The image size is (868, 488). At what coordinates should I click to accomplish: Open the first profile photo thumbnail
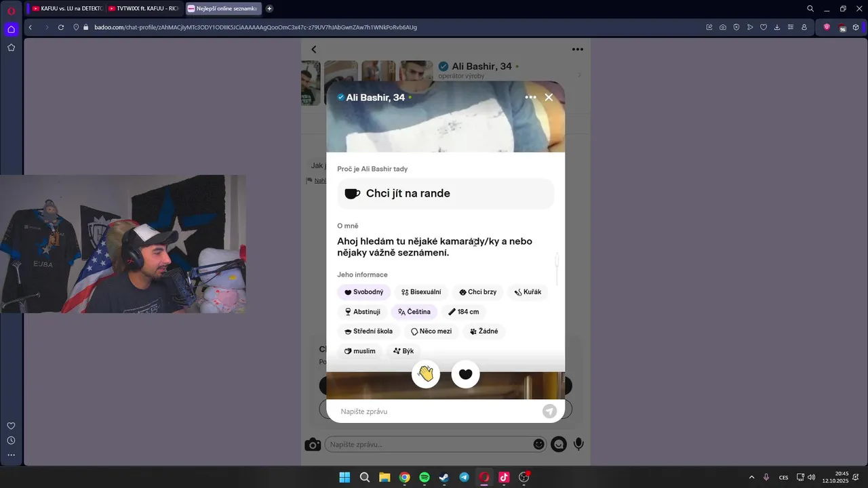311,83
